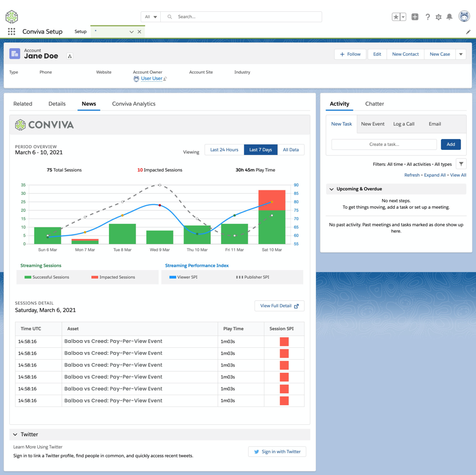The image size is (476, 475).
Task: Click the Edit button
Action: 377,54
